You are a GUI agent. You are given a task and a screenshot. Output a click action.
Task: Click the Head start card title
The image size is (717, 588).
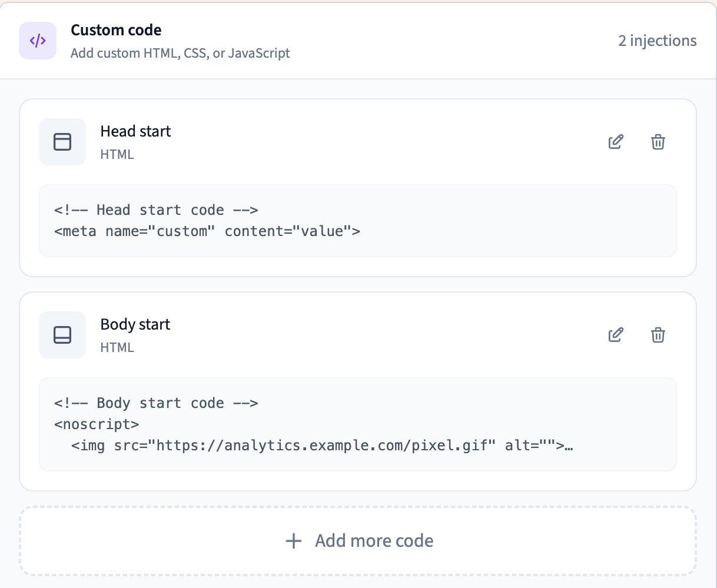pos(135,131)
